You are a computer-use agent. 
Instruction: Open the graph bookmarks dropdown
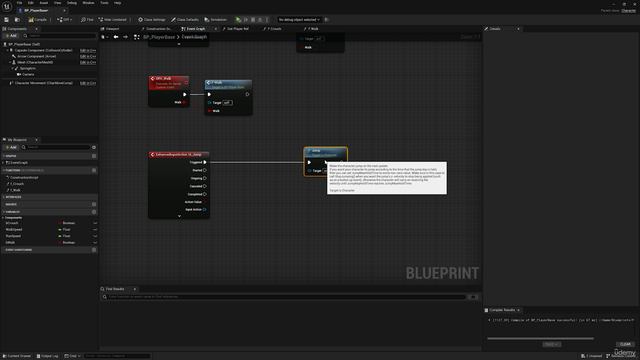[x=104, y=37]
